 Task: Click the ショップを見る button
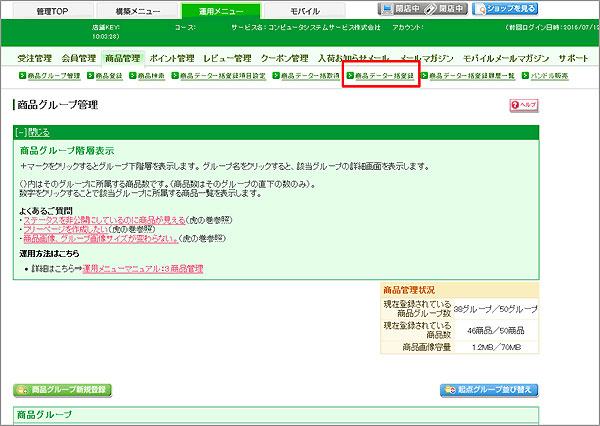[x=505, y=9]
